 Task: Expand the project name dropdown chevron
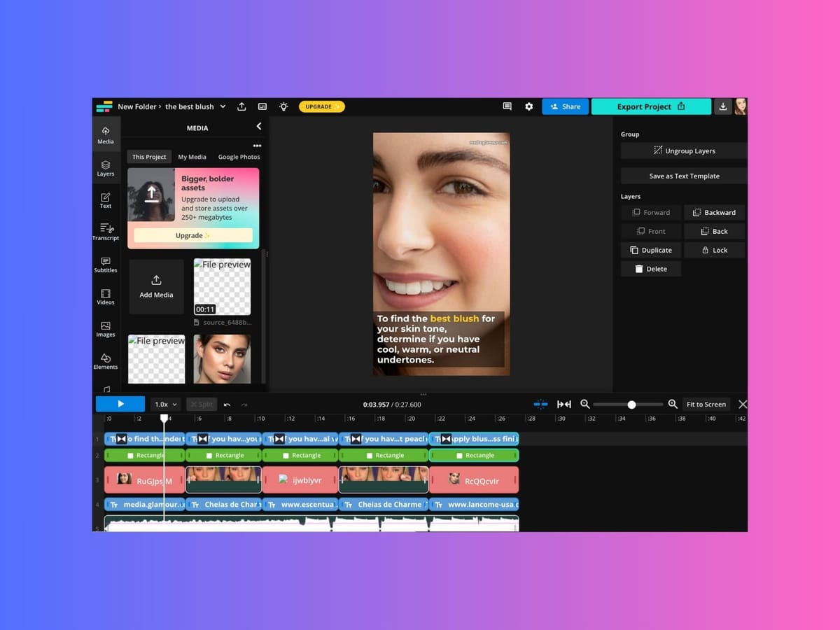223,106
